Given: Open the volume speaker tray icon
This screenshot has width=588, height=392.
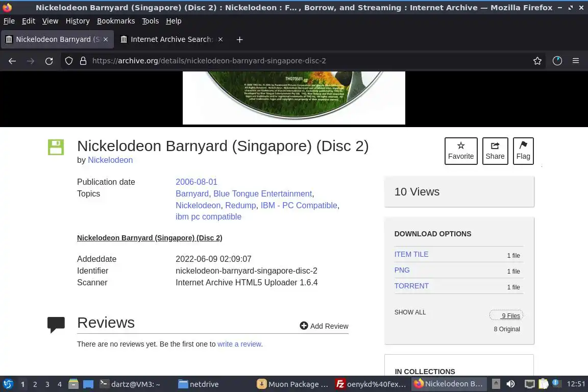Looking at the screenshot, I should click(510, 384).
